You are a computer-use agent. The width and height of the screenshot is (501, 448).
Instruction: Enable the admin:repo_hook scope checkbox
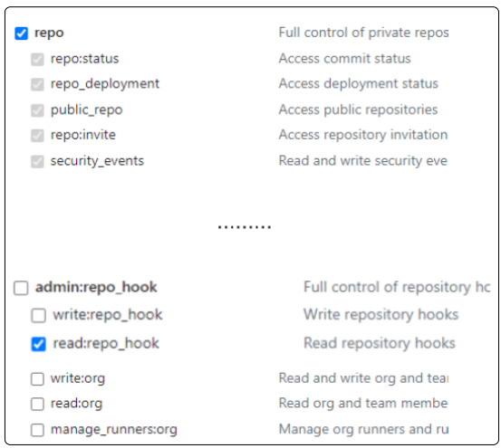pyautogui.click(x=21, y=288)
